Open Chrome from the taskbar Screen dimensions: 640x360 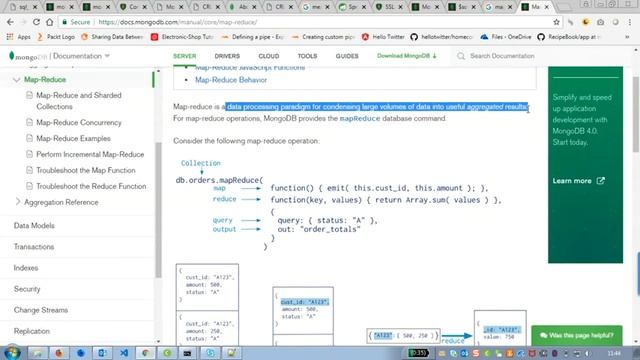click(145, 353)
